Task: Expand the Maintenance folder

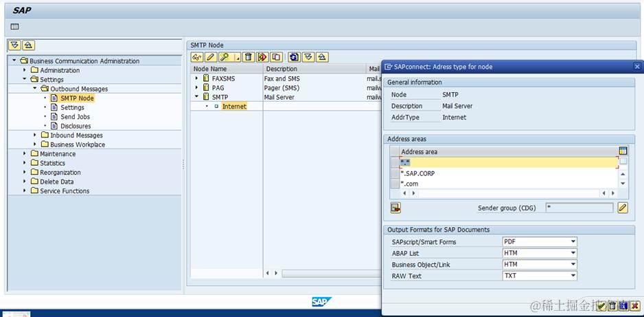Action: (x=25, y=153)
